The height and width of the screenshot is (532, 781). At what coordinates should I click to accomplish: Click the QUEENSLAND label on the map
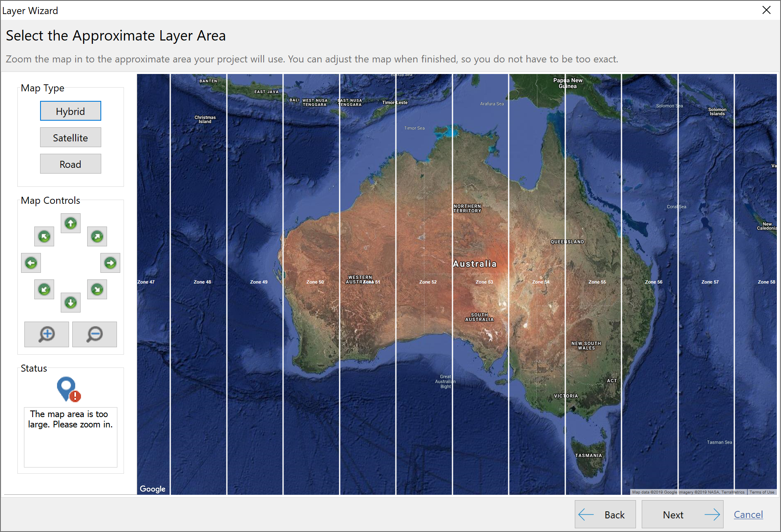567,242
